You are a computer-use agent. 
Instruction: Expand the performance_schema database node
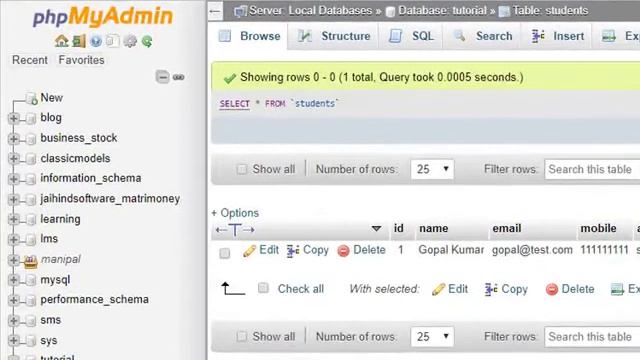tap(13, 300)
